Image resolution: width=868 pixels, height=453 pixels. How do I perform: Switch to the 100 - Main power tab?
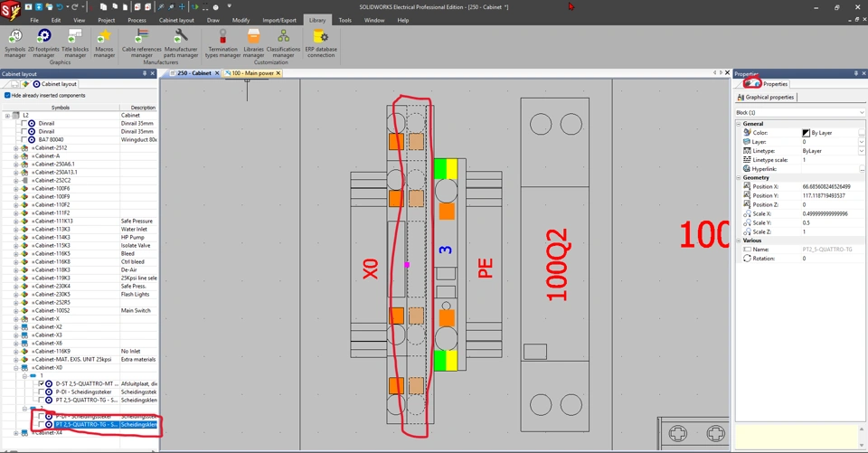tap(252, 73)
